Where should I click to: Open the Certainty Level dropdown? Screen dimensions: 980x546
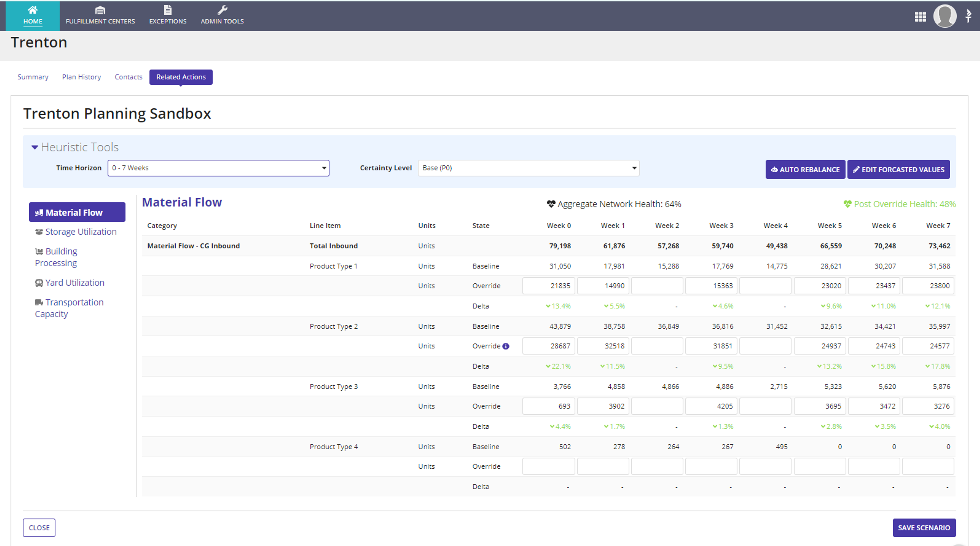(x=529, y=168)
